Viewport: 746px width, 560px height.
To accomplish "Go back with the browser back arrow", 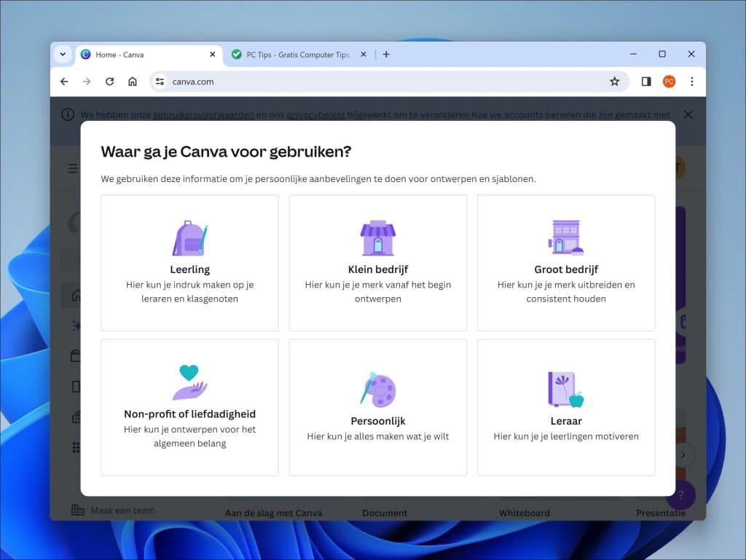I will point(64,82).
